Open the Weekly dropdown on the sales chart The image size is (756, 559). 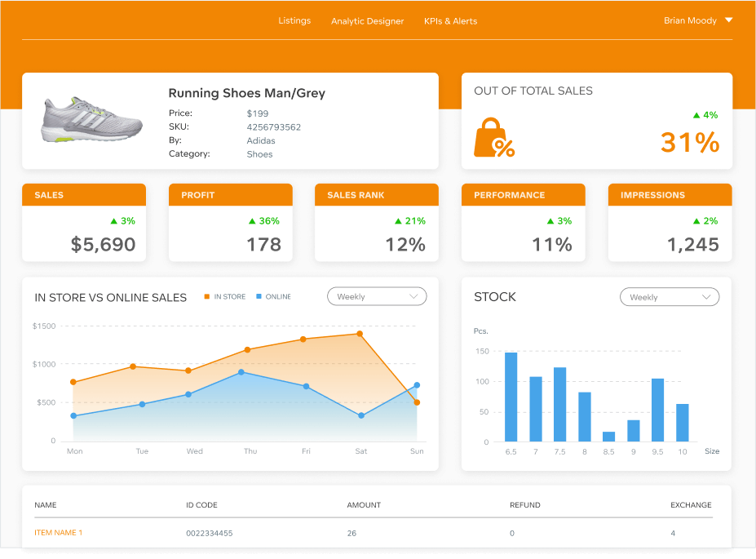click(x=376, y=296)
